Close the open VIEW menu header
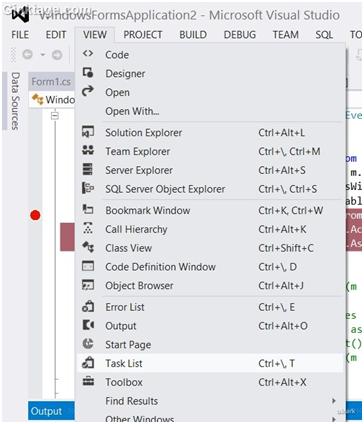The height and width of the screenshot is (424, 364). click(x=95, y=35)
